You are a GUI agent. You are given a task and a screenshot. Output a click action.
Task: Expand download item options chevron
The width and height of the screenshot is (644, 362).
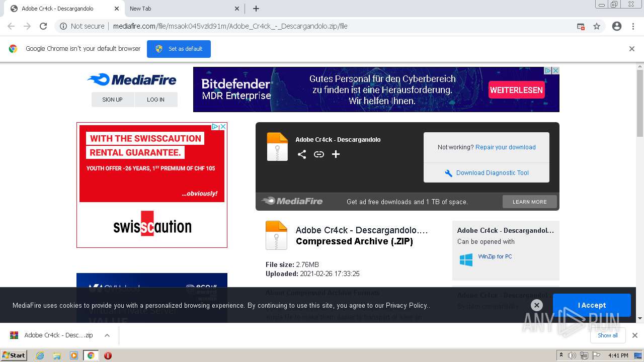coord(107,335)
